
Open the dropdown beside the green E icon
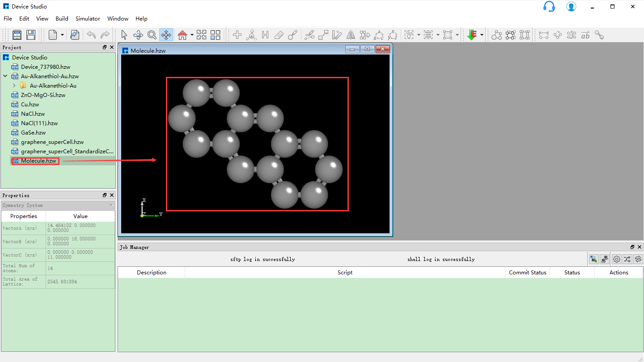coord(481,34)
